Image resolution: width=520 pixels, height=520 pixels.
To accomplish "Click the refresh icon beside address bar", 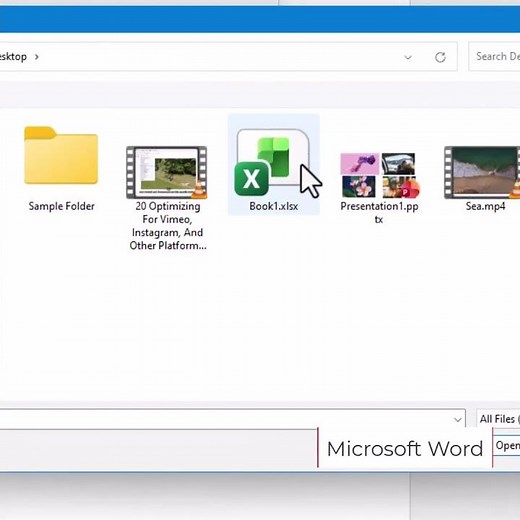I will pyautogui.click(x=440, y=57).
